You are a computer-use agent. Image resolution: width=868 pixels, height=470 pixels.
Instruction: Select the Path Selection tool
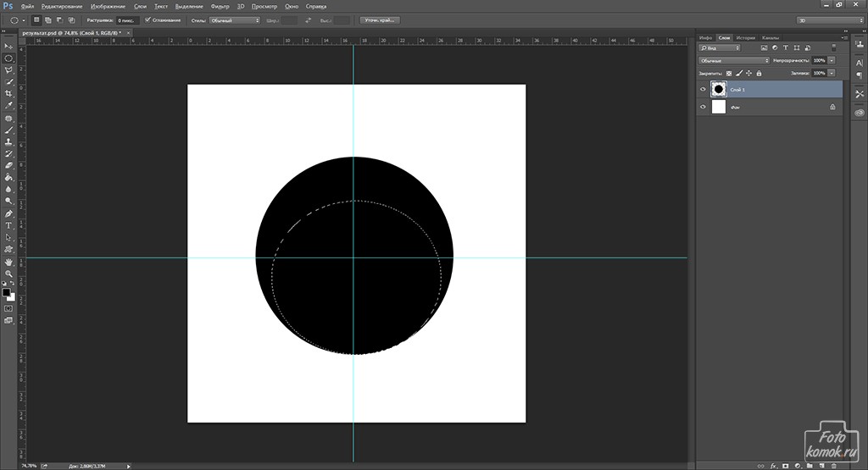[x=8, y=238]
